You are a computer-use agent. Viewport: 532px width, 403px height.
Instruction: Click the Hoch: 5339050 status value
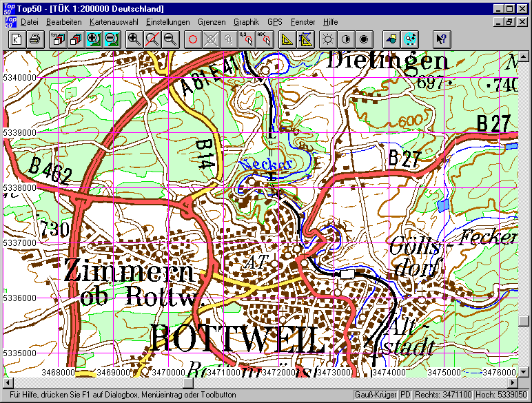click(501, 395)
